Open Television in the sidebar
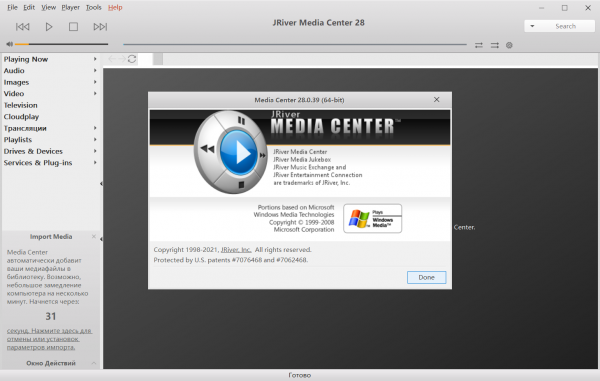 coord(21,105)
